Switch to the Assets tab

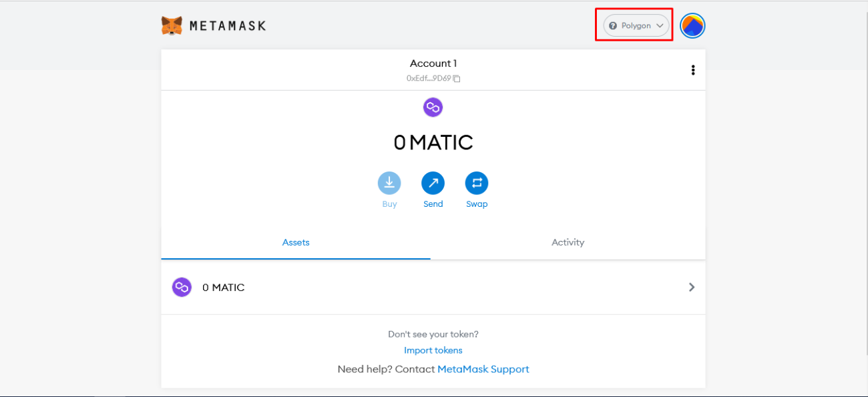[x=296, y=242]
